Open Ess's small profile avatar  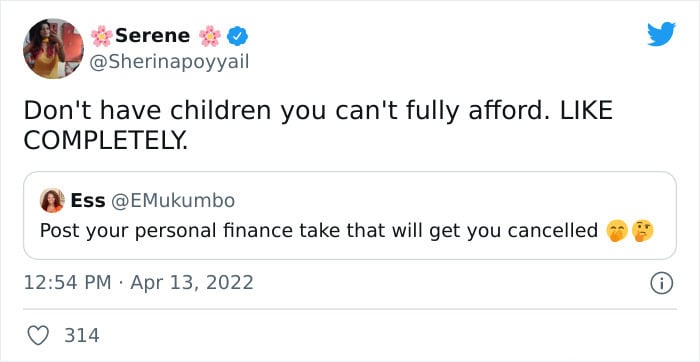pyautogui.click(x=52, y=200)
